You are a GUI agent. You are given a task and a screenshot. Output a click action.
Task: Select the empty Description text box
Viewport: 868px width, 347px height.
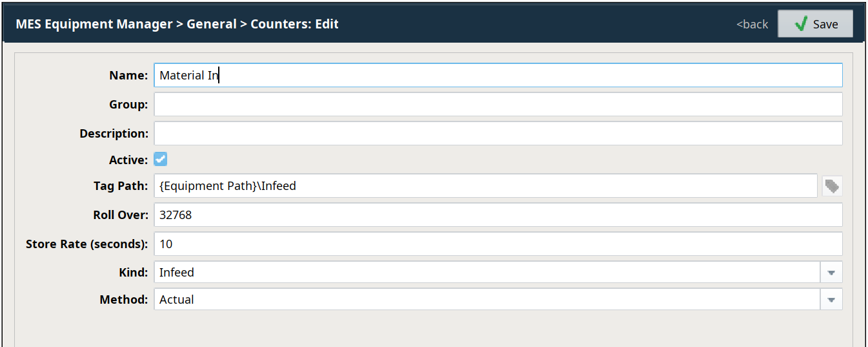tap(497, 133)
